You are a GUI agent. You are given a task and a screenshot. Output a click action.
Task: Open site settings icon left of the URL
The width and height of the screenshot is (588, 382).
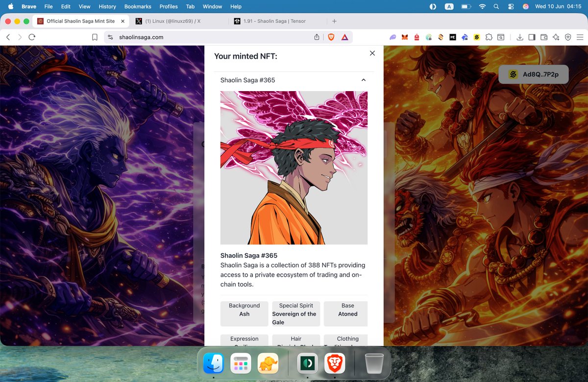110,37
